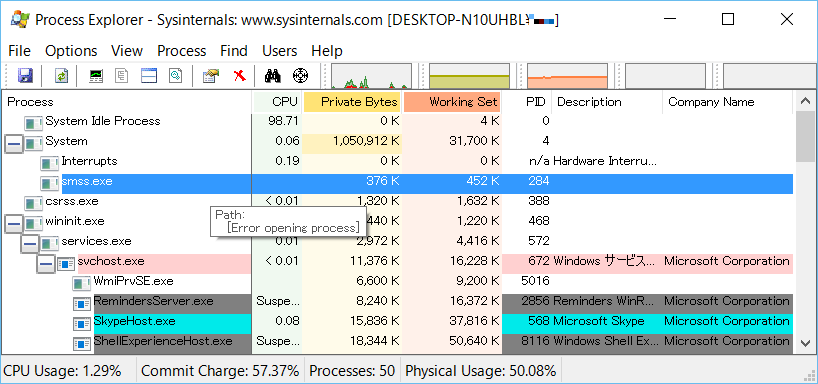The height and width of the screenshot is (384, 818).
Task: Click the scroll up arrow of the process list
Action: pos(805,101)
